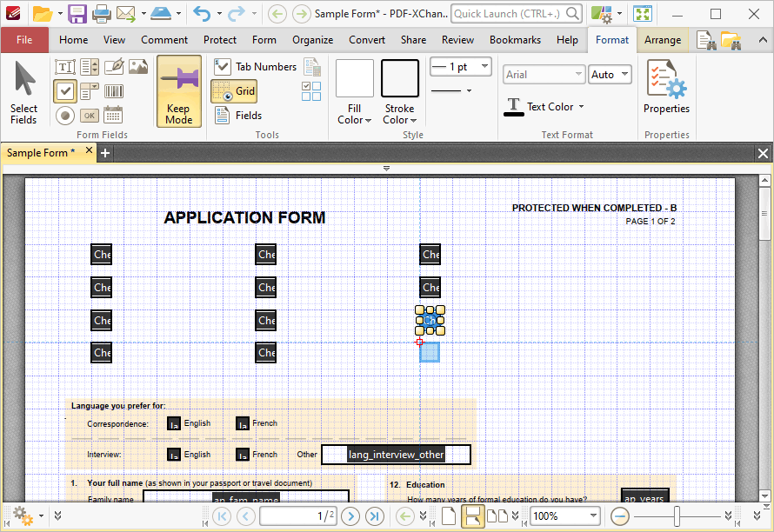This screenshot has width=774, height=532.
Task: Select the Radio Button field tool
Action: pyautogui.click(x=65, y=116)
